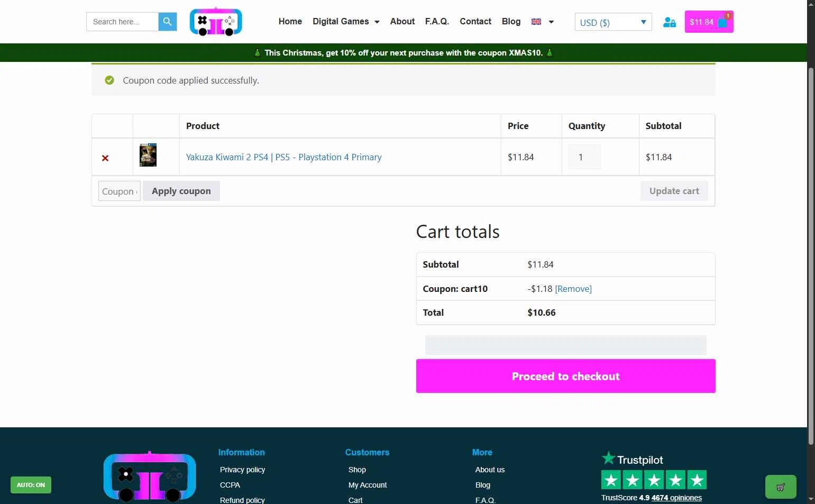
Task: Open the user account icon
Action: pyautogui.click(x=669, y=22)
